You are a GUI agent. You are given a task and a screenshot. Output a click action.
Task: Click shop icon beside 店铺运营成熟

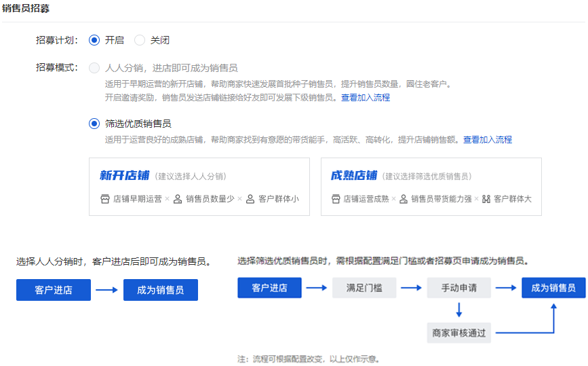point(336,199)
